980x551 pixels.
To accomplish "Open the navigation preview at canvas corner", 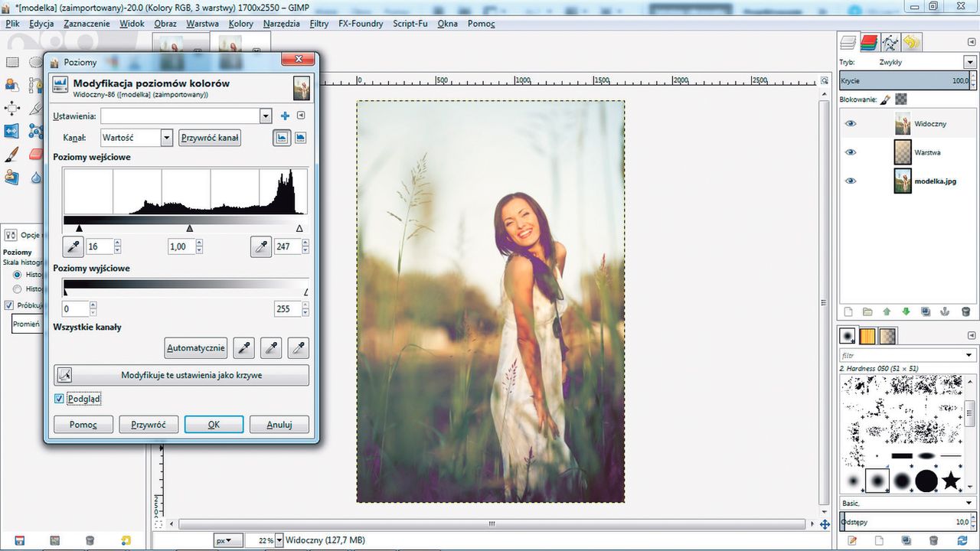I will point(825,524).
